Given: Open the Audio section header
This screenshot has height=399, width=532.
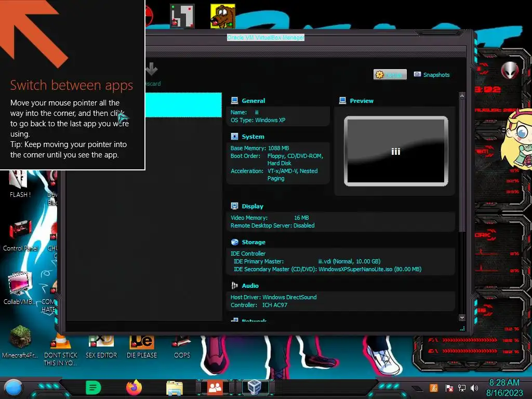Looking at the screenshot, I should point(250,286).
